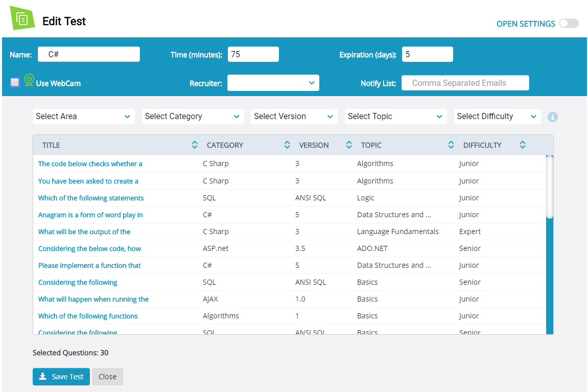Enable the Use WebCam checkbox

[15, 82]
